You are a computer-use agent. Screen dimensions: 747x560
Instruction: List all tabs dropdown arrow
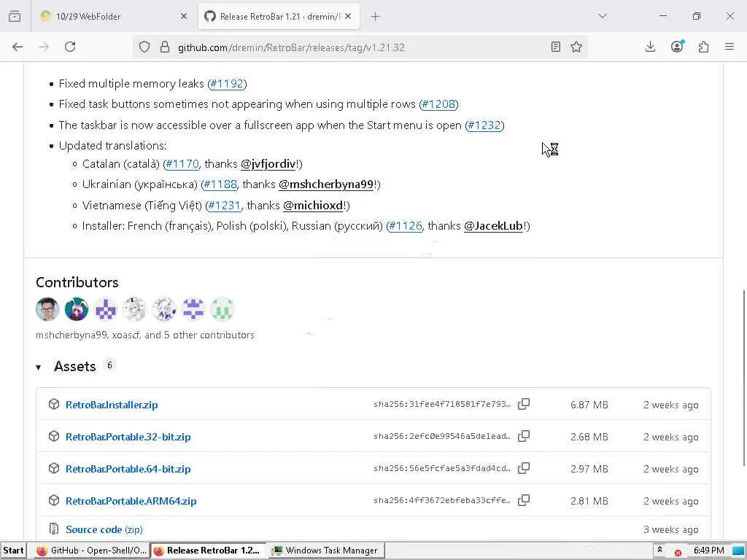point(603,16)
